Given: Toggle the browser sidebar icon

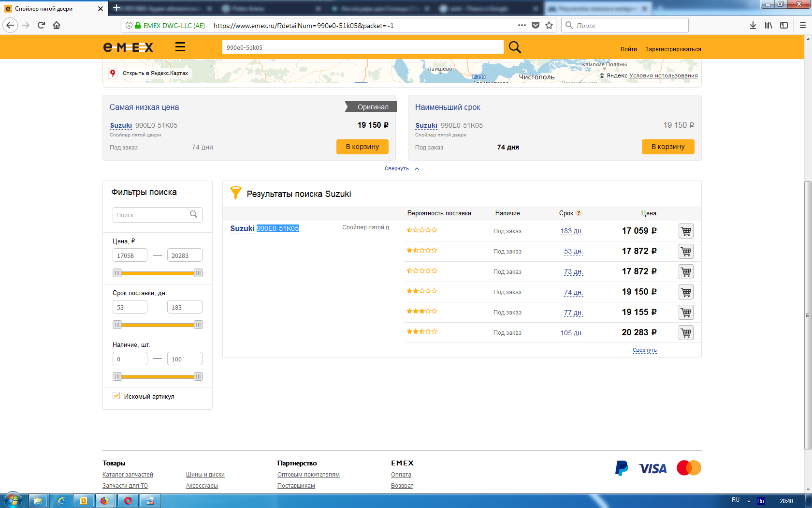Looking at the screenshot, I should 784,25.
